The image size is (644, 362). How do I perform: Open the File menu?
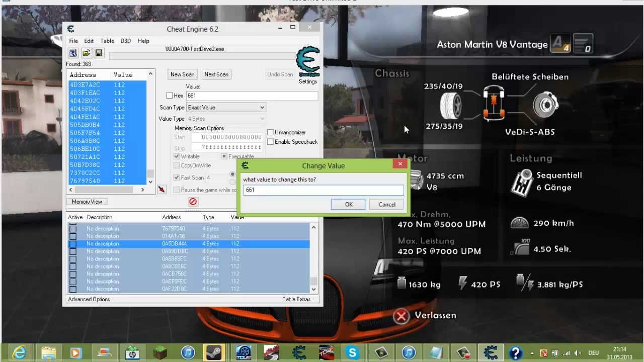(x=73, y=41)
